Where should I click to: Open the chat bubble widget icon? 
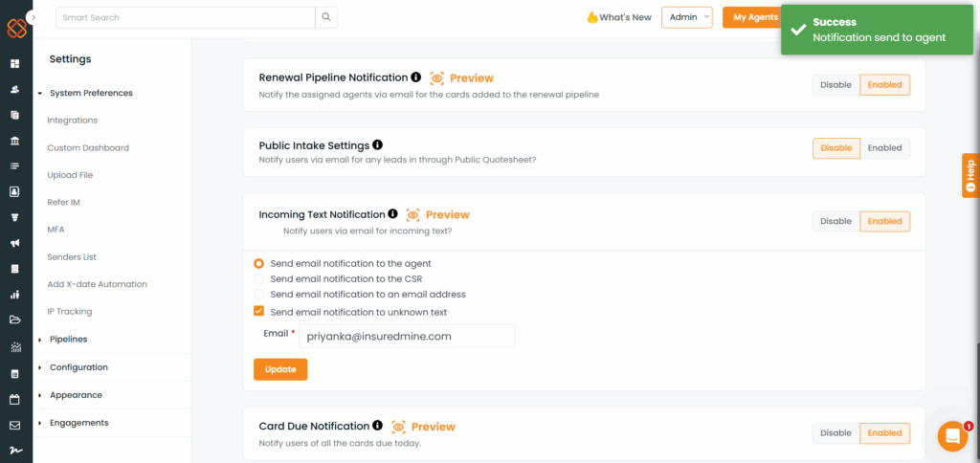(952, 435)
